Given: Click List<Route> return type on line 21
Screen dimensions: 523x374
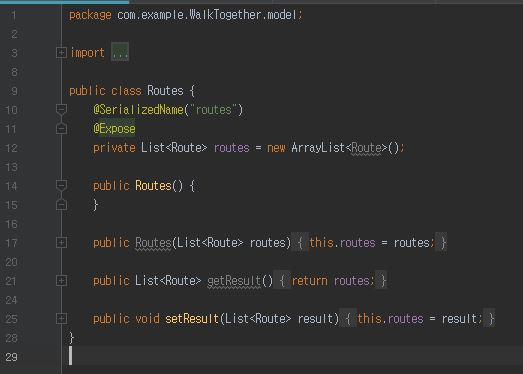Looking at the screenshot, I should 168,281.
